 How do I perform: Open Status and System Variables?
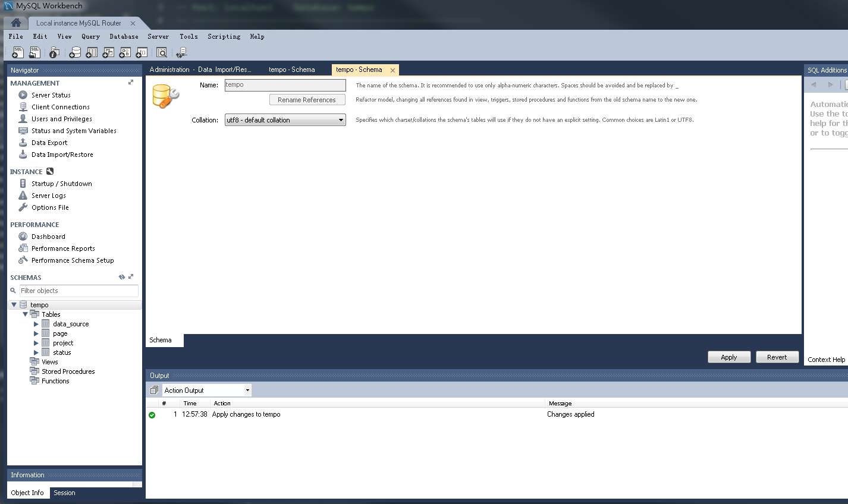tap(74, 131)
